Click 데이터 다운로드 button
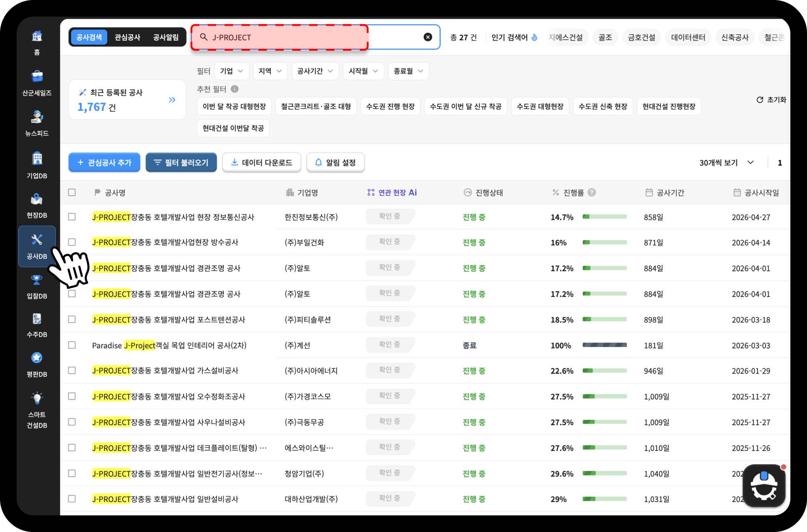The image size is (807, 532). click(262, 163)
